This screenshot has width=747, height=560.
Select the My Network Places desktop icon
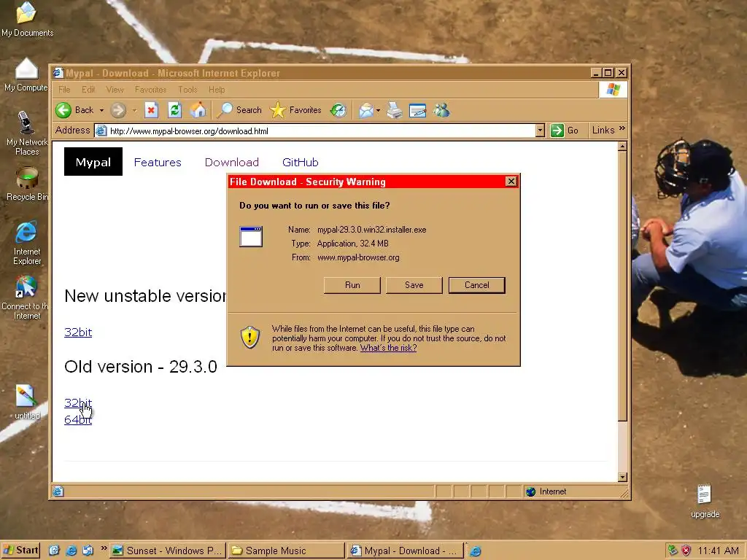(x=26, y=122)
